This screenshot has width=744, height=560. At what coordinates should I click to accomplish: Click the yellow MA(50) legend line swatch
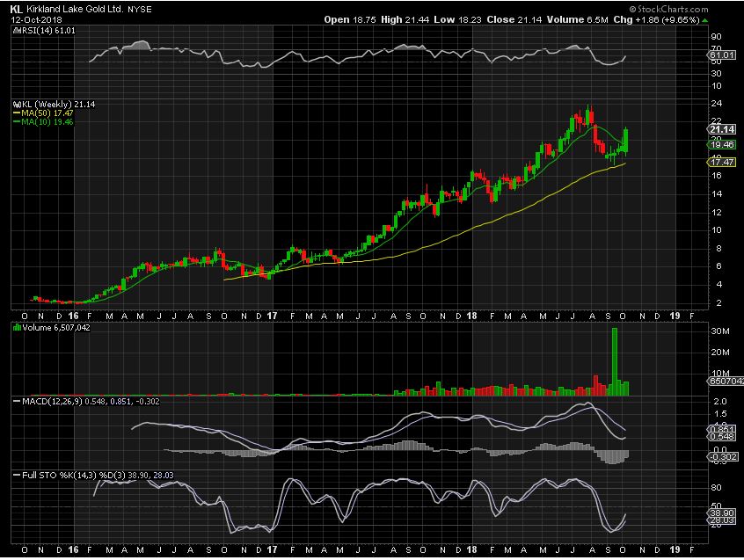click(16, 113)
